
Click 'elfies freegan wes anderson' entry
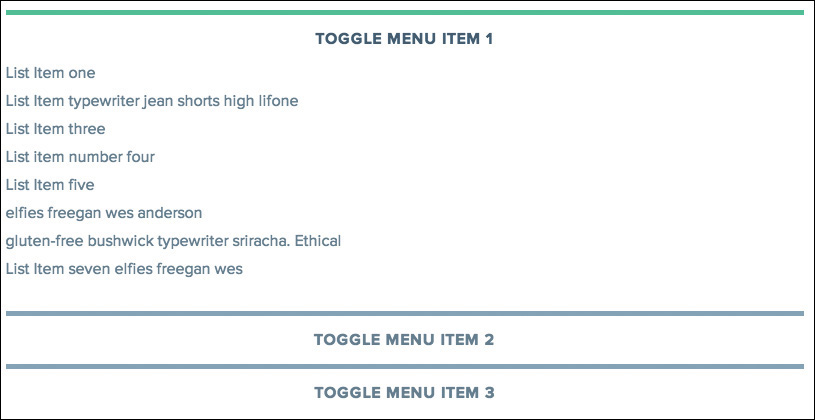click(x=104, y=213)
